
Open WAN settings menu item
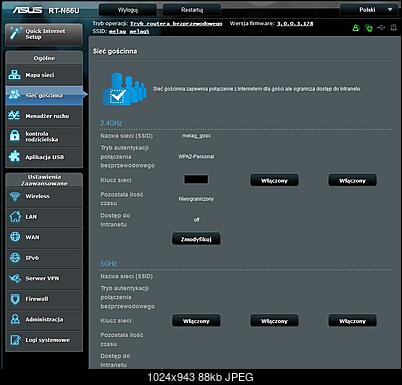coord(44,237)
